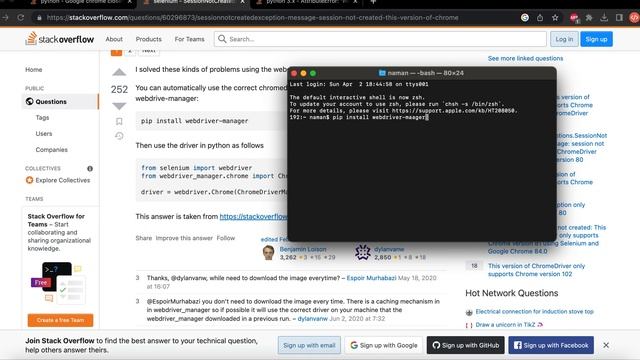Switch to the python 3.x AttributeError tab
Image resolution: width=640 pixels, height=360 pixels.
pos(306,2)
